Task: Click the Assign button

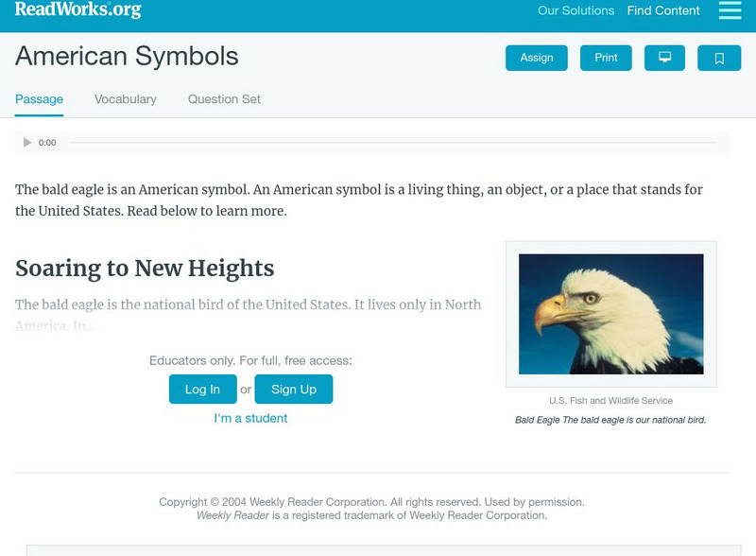Action: coord(537,58)
